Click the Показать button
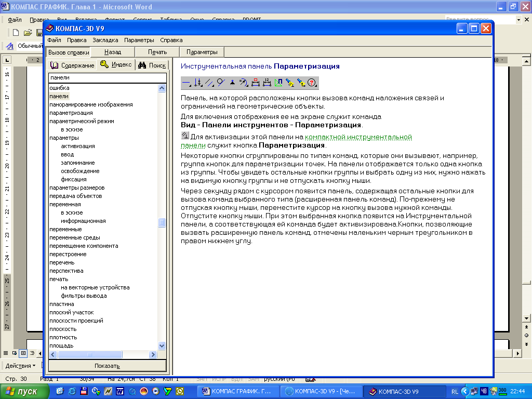This screenshot has height=399, width=532. click(107, 366)
